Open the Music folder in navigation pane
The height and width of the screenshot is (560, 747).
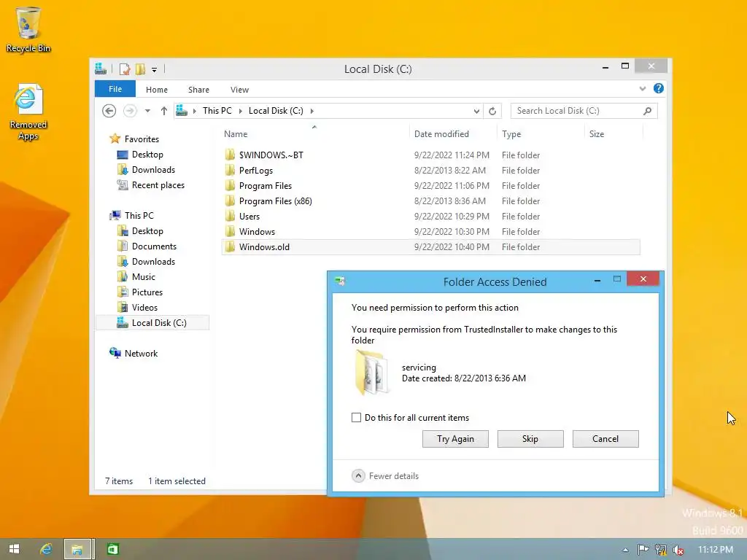(x=143, y=276)
